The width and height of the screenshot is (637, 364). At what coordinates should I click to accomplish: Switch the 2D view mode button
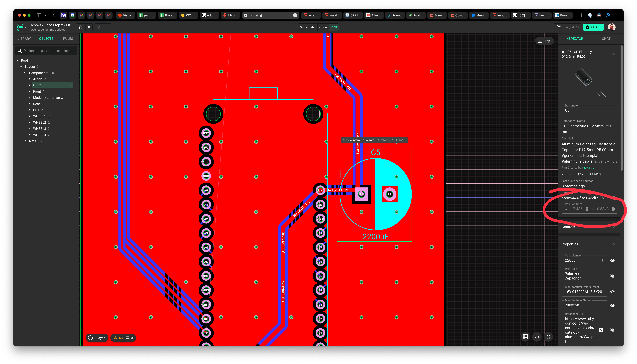(x=537, y=337)
